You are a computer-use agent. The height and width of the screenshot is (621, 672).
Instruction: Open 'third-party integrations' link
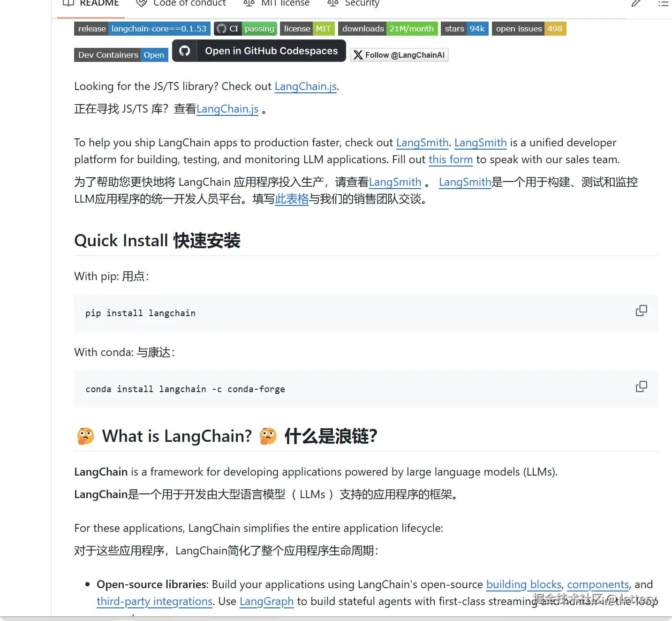point(155,601)
